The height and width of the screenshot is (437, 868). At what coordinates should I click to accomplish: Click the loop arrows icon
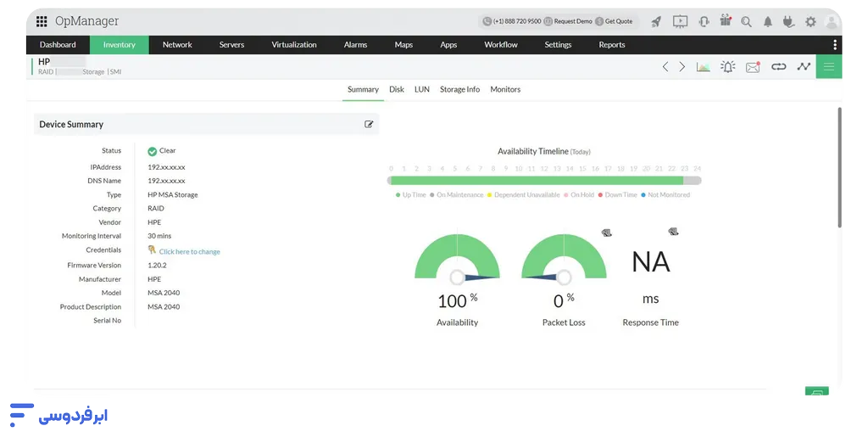(x=778, y=67)
